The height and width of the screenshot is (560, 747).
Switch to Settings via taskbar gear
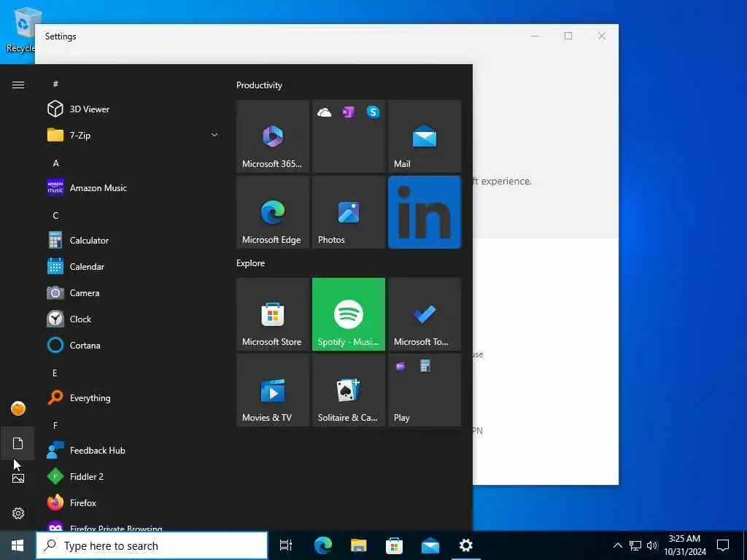tap(465, 545)
